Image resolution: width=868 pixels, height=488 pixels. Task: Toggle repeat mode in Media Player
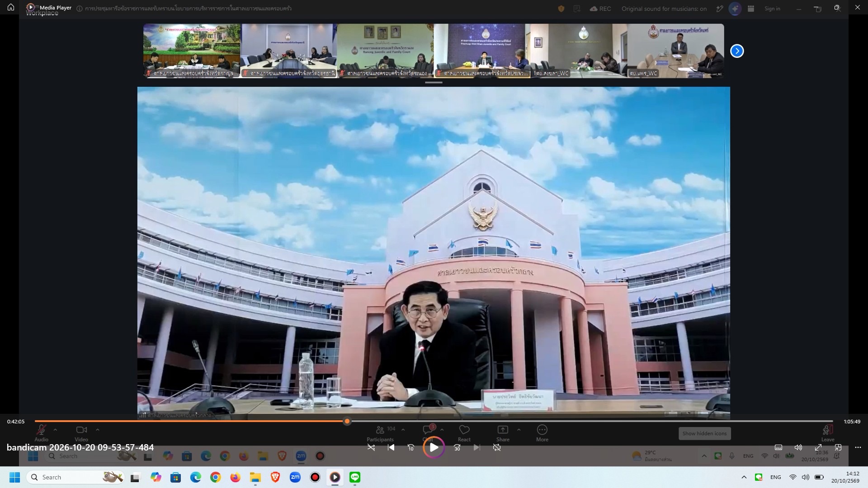tap(497, 447)
